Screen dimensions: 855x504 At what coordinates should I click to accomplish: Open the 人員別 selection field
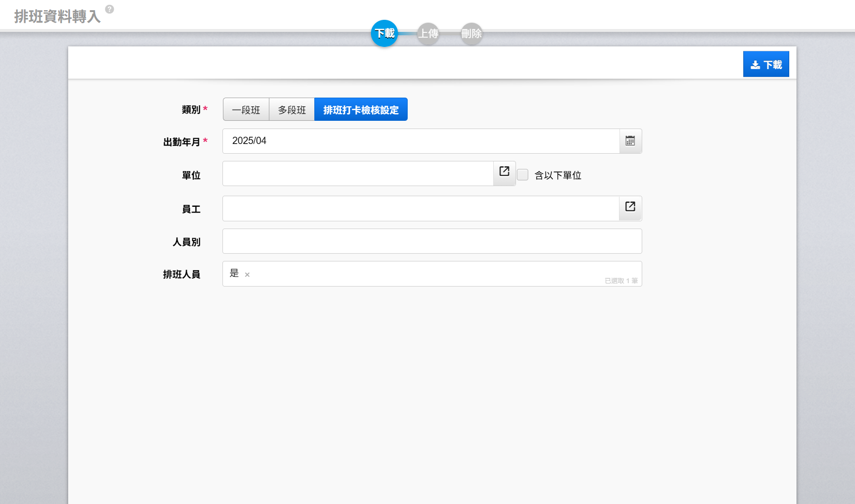point(432,242)
